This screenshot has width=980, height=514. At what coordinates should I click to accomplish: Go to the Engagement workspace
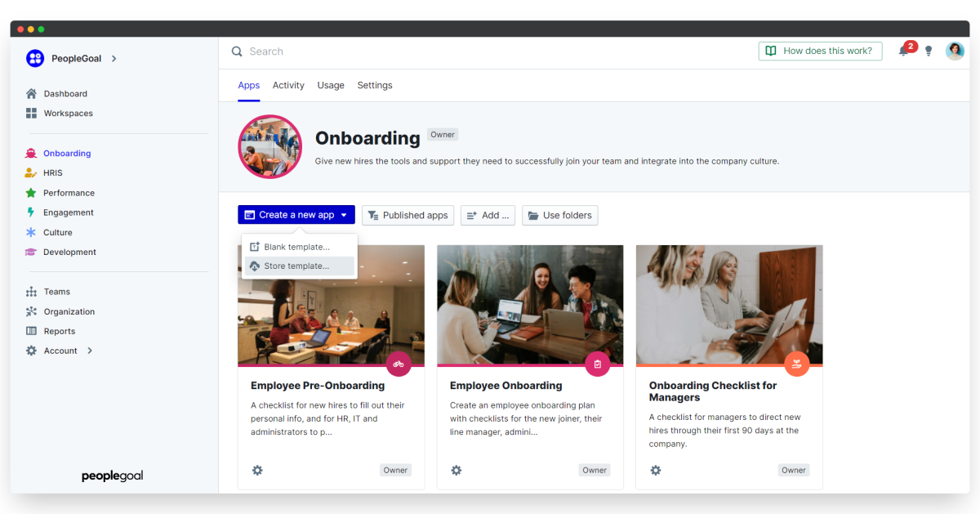(69, 212)
